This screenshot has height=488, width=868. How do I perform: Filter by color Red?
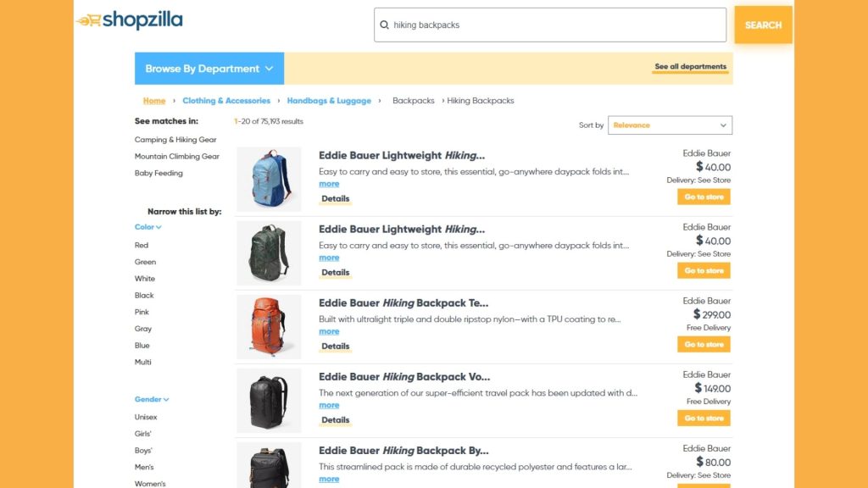[x=142, y=245]
